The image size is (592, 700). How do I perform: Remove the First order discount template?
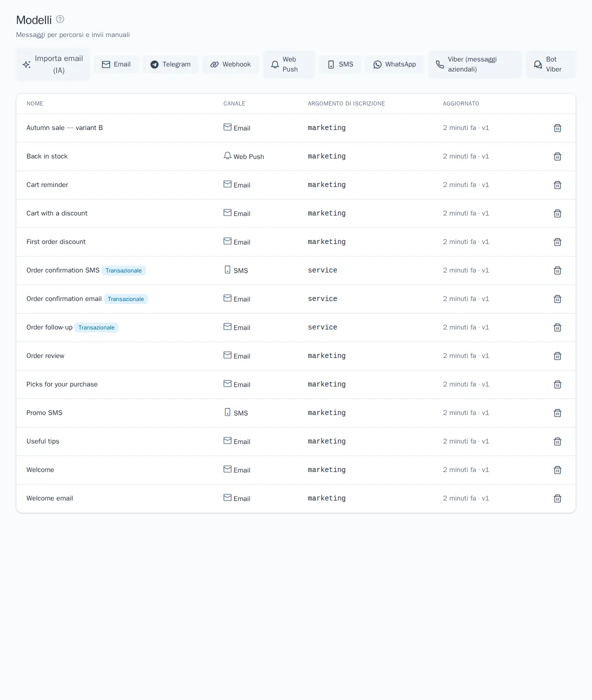pyautogui.click(x=557, y=242)
